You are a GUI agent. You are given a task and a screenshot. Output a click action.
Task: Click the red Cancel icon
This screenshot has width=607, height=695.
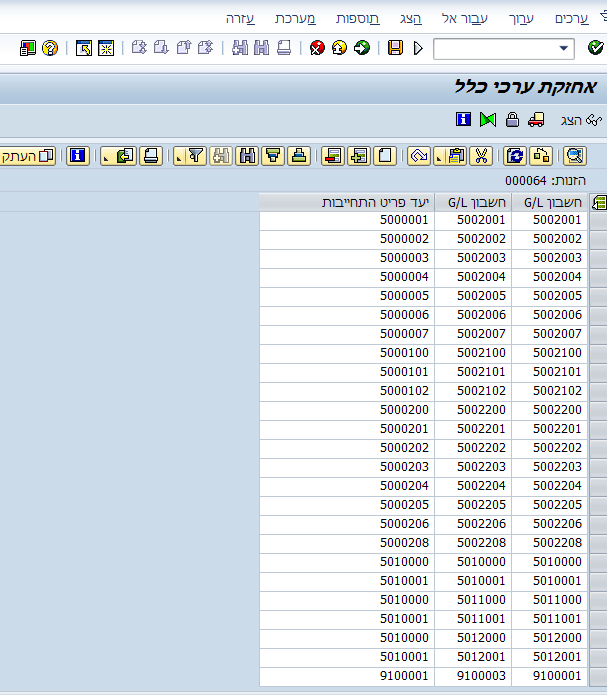(x=317, y=48)
